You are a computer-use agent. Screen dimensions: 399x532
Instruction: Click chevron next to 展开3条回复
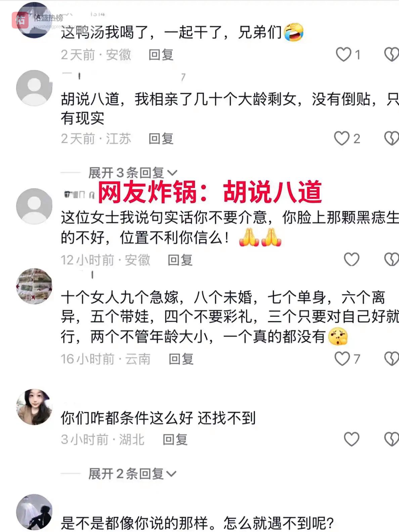click(x=172, y=173)
